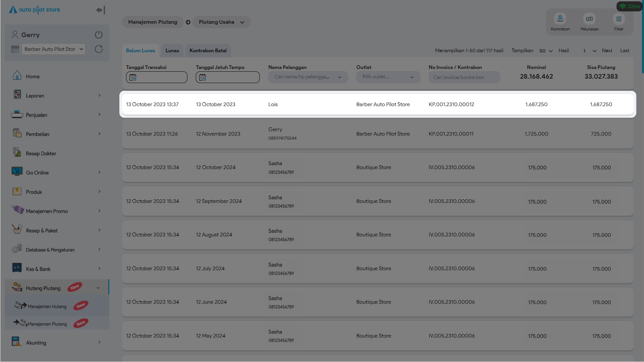Open calendar in Tanggal Jatuh Tempo field

202,78
